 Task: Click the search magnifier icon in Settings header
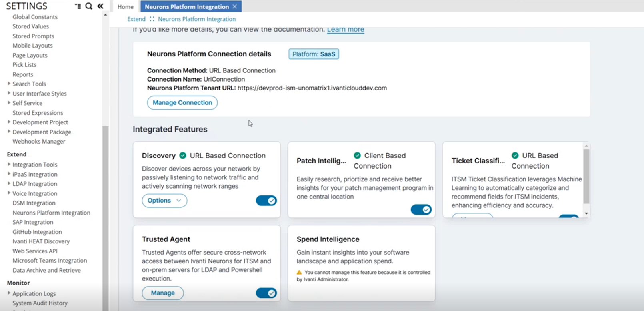coord(89,6)
